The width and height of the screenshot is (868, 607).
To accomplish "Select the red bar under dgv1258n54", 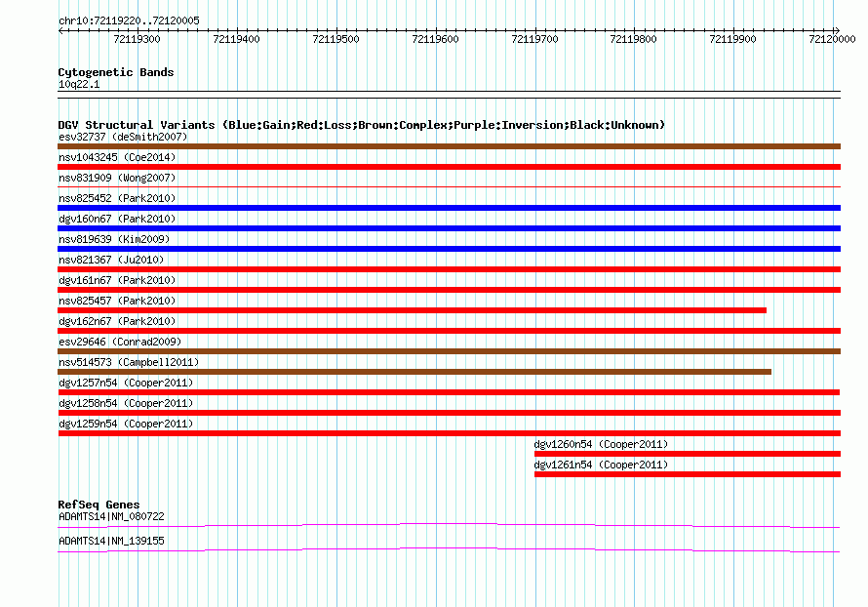I will 449,413.
